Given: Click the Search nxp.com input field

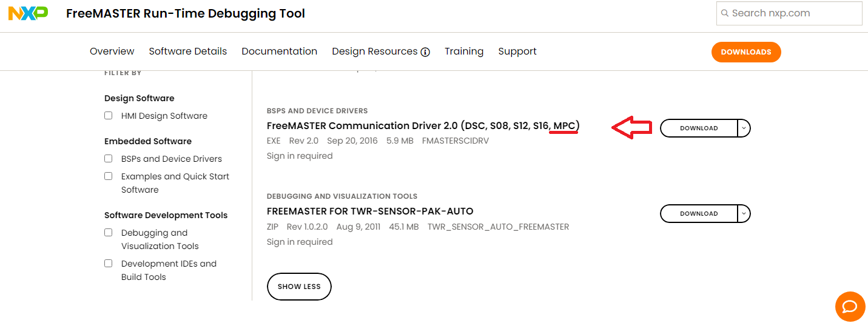Looking at the screenshot, I should (795, 13).
